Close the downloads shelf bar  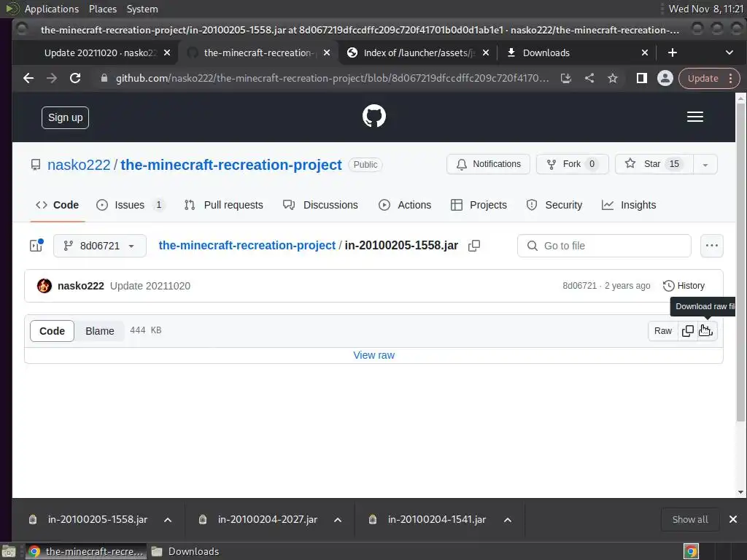click(733, 519)
